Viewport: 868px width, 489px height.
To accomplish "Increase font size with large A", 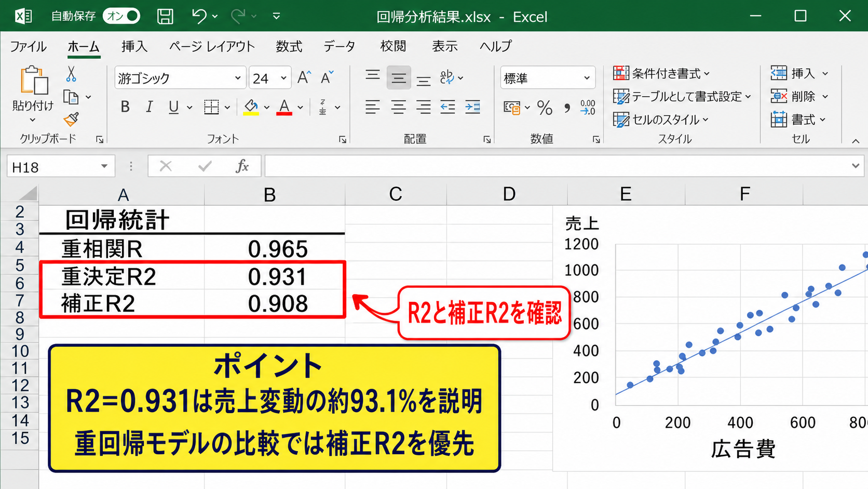I will pyautogui.click(x=304, y=77).
